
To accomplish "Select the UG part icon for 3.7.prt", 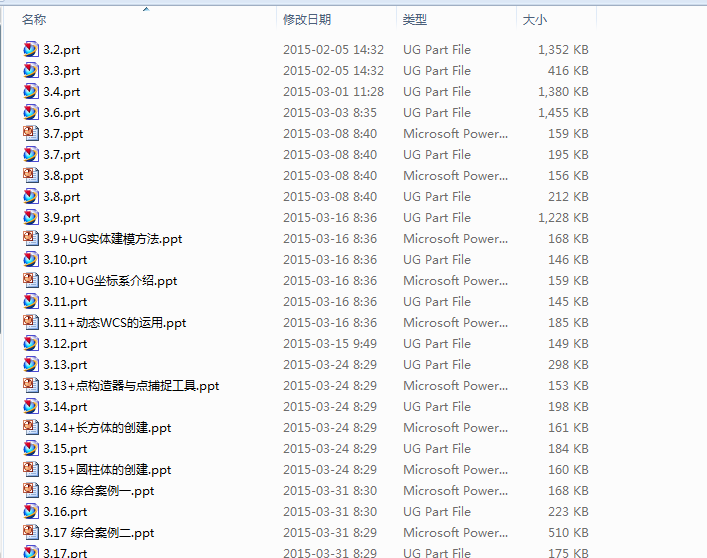I will click(31, 154).
